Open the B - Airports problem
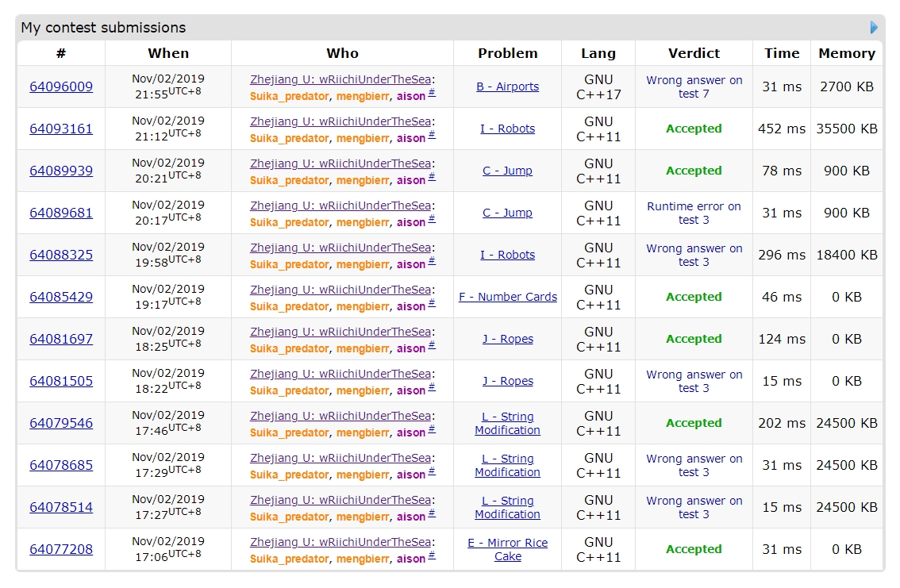The width and height of the screenshot is (900, 588). [507, 86]
